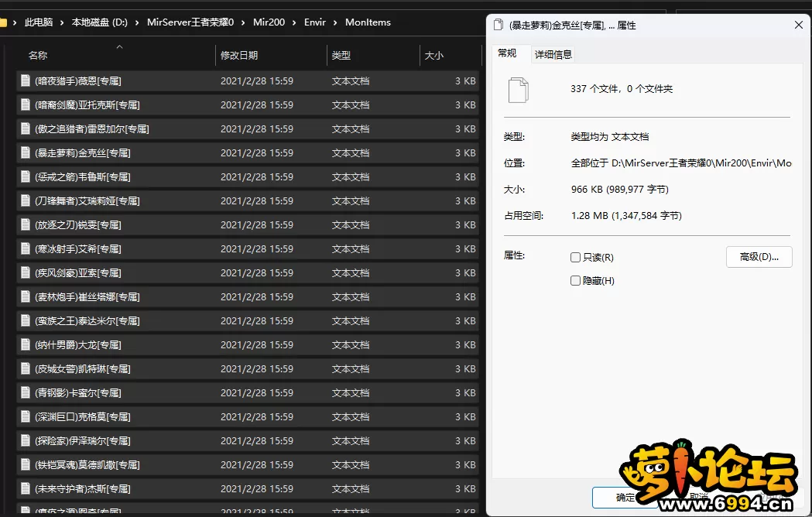The width and height of the screenshot is (812, 517).
Task: Click file icon of (纳什男爵)大龙[专属]
Action: pos(25,344)
